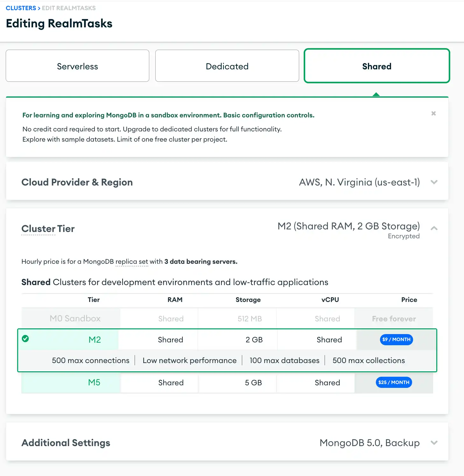Expand the Additional Settings section
This screenshot has width=464, height=476.
click(434, 443)
